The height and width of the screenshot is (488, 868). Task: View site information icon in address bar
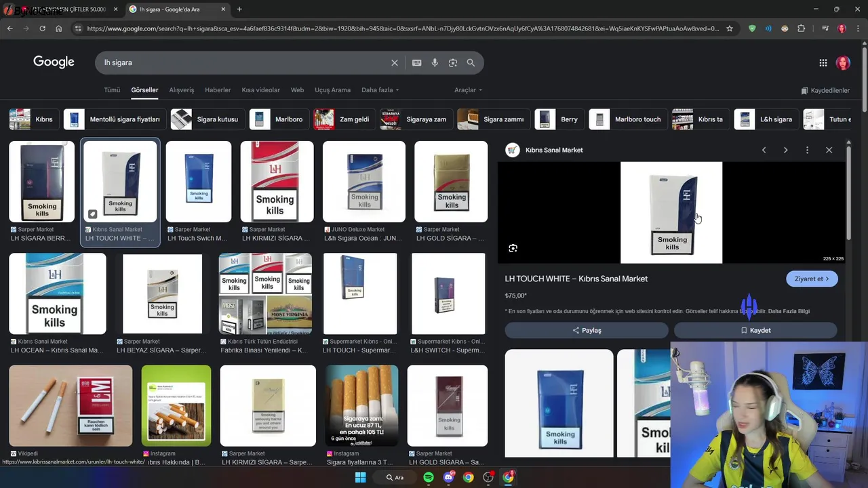click(78, 28)
